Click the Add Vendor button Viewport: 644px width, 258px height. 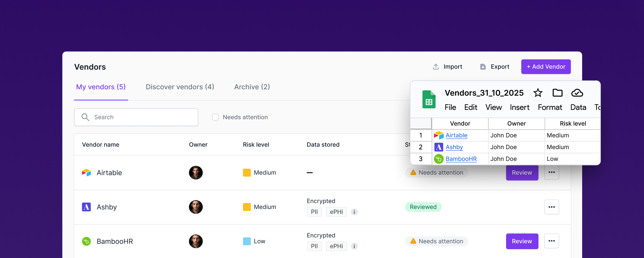click(x=546, y=67)
